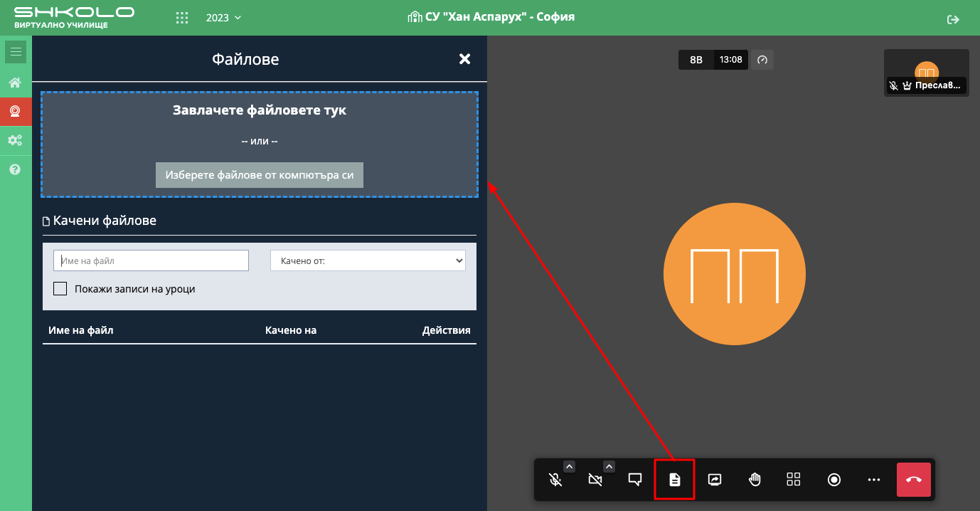This screenshot has width=980, height=511.
Task: Click the Завлачете файловете тук drop zone heading
Action: 260,110
